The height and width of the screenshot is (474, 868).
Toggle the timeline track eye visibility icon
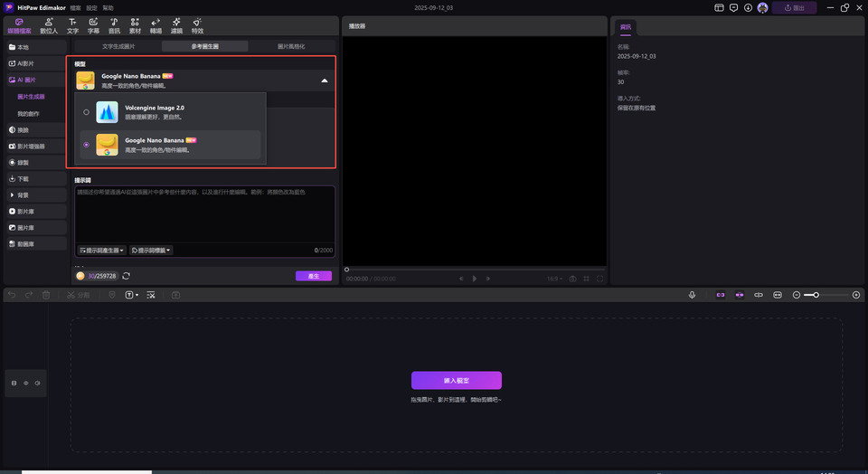(25, 384)
